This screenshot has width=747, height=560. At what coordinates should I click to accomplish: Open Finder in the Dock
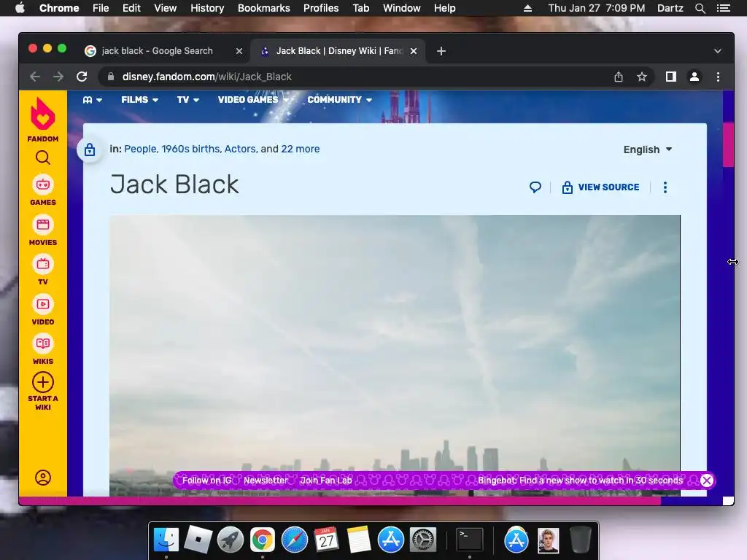point(166,540)
